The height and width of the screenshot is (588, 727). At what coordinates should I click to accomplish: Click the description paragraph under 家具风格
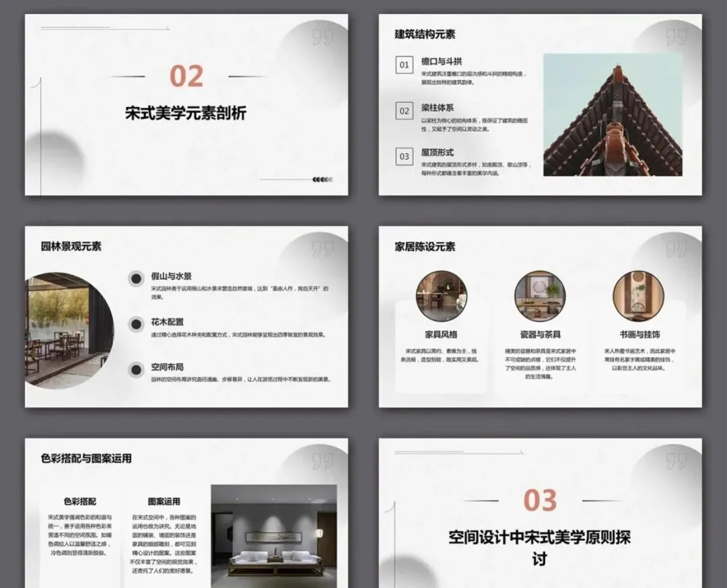click(x=441, y=355)
